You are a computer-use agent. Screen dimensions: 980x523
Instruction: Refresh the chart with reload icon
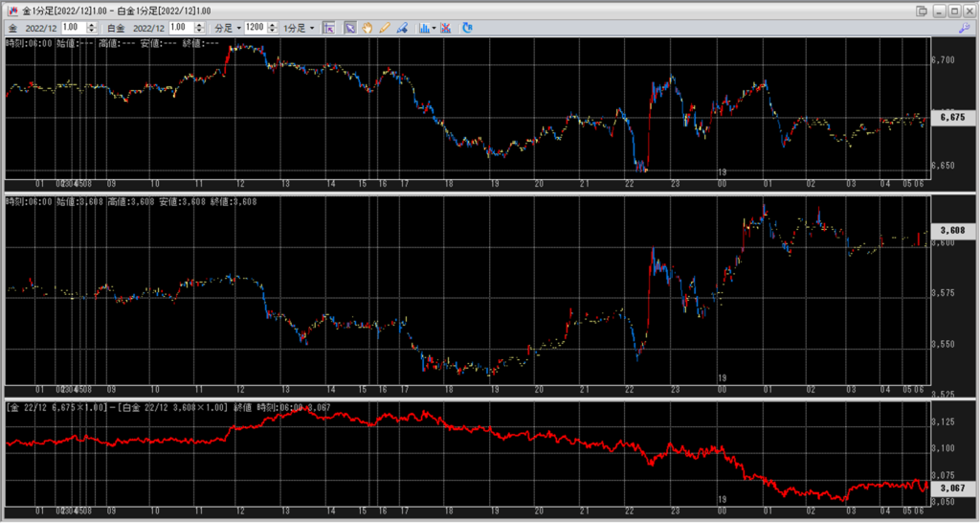coord(467,28)
